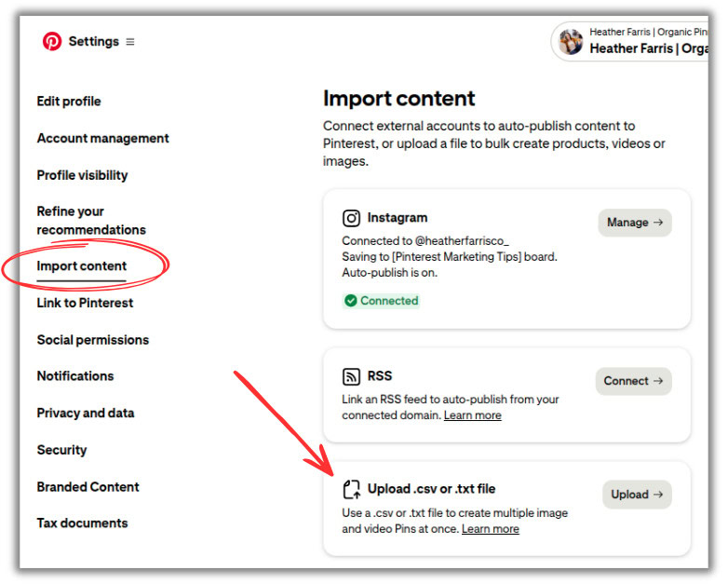Go to Social permissions
Screen dimensions: 728x584
click(x=93, y=340)
